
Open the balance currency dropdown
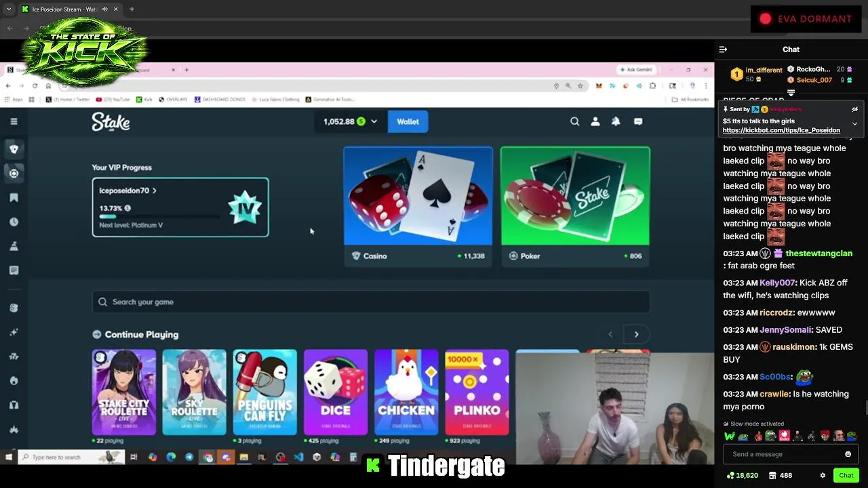[x=374, y=121]
